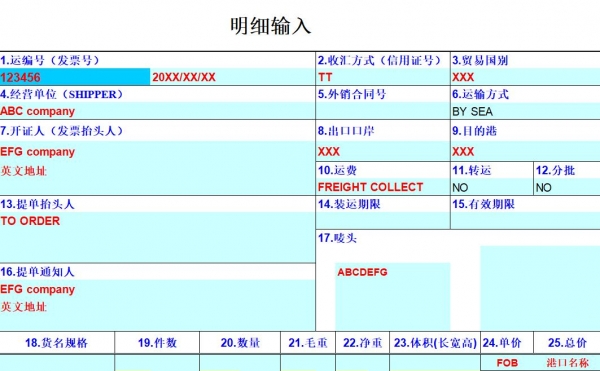Click the 24.单价 column header
The height and width of the screenshot is (371, 600).
(x=502, y=343)
